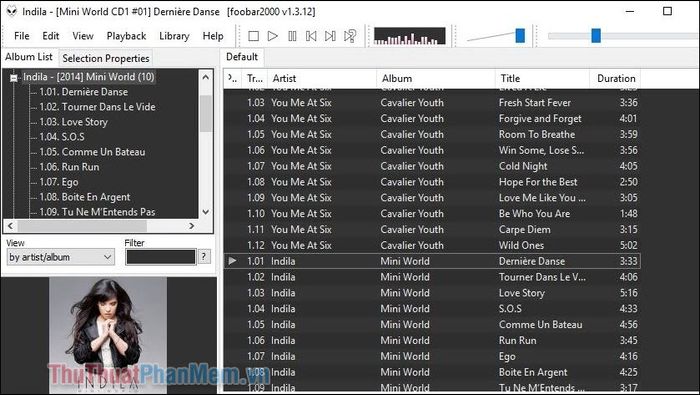This screenshot has height=395, width=700.
Task: Select the Hope For the Best track
Action: [x=432, y=182]
